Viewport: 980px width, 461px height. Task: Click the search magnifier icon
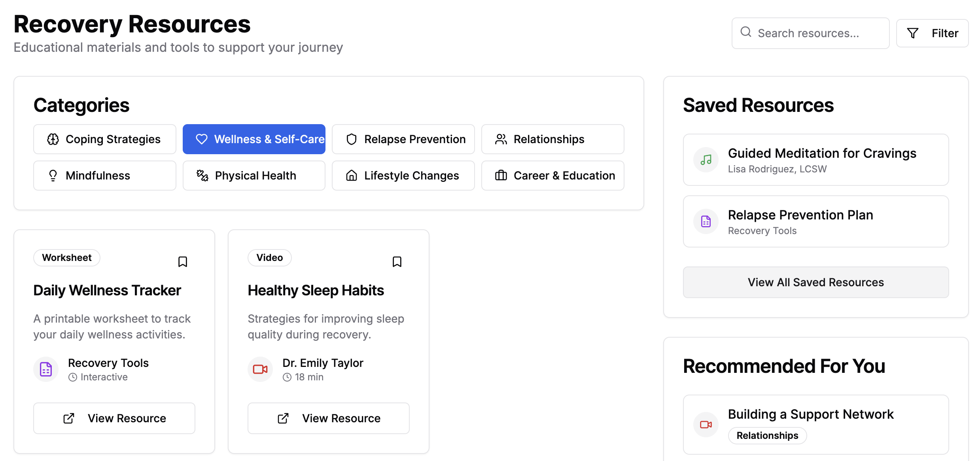[746, 32]
